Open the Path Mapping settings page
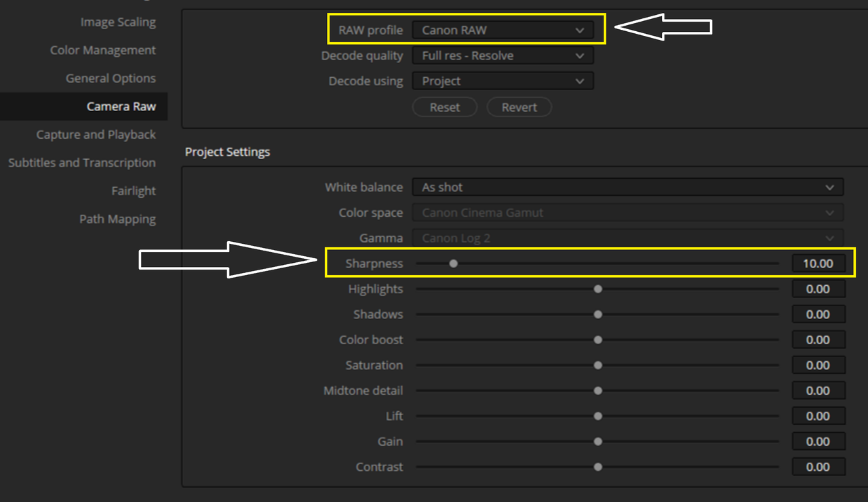The height and width of the screenshot is (502, 868). pos(117,219)
